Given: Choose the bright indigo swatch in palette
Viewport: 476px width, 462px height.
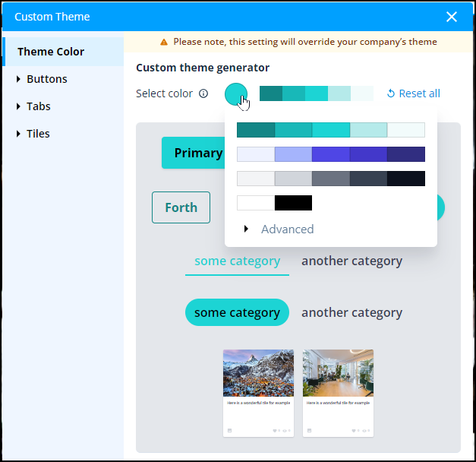Looking at the screenshot, I should pyautogui.click(x=330, y=154).
